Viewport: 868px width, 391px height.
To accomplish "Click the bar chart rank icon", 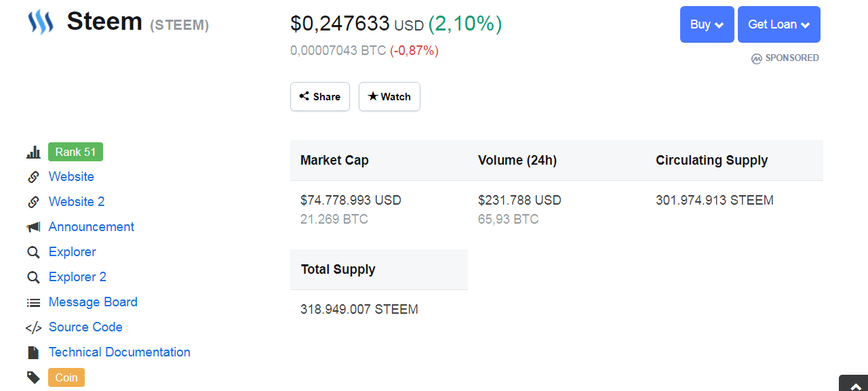I will point(33,152).
